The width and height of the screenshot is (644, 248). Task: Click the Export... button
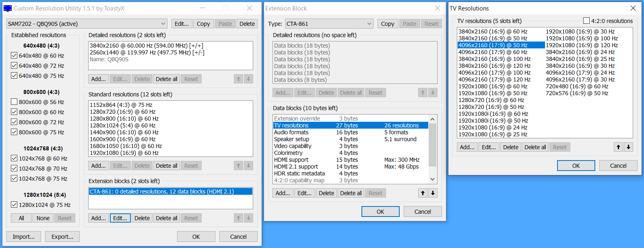tap(62, 237)
